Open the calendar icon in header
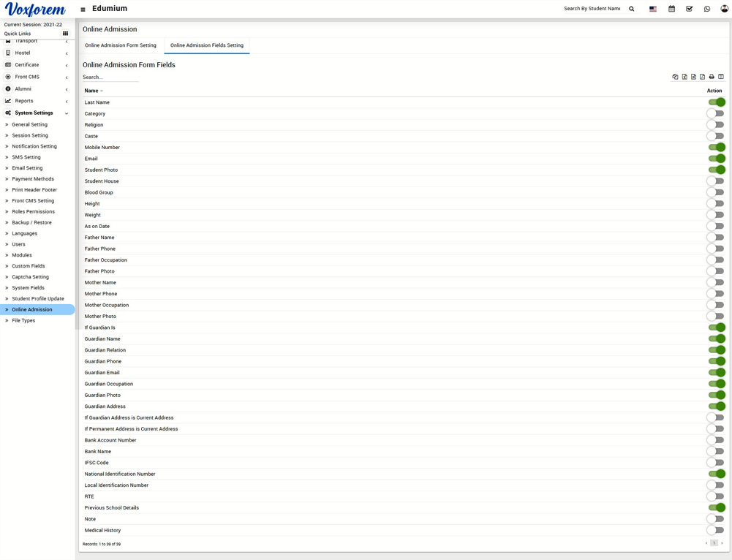 point(671,9)
